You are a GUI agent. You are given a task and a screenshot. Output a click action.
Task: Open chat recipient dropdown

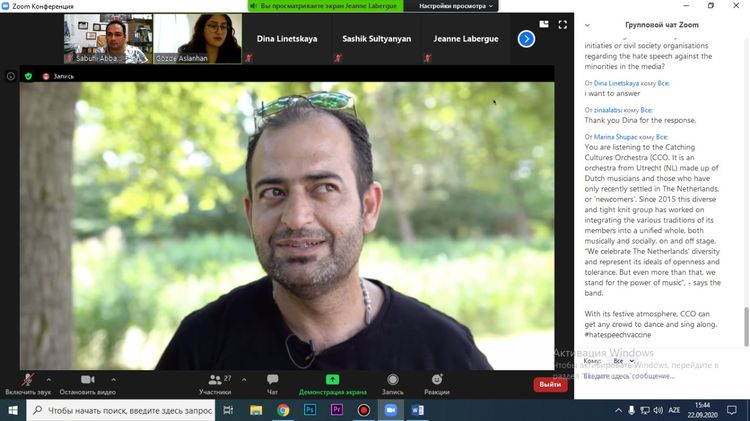point(623,361)
